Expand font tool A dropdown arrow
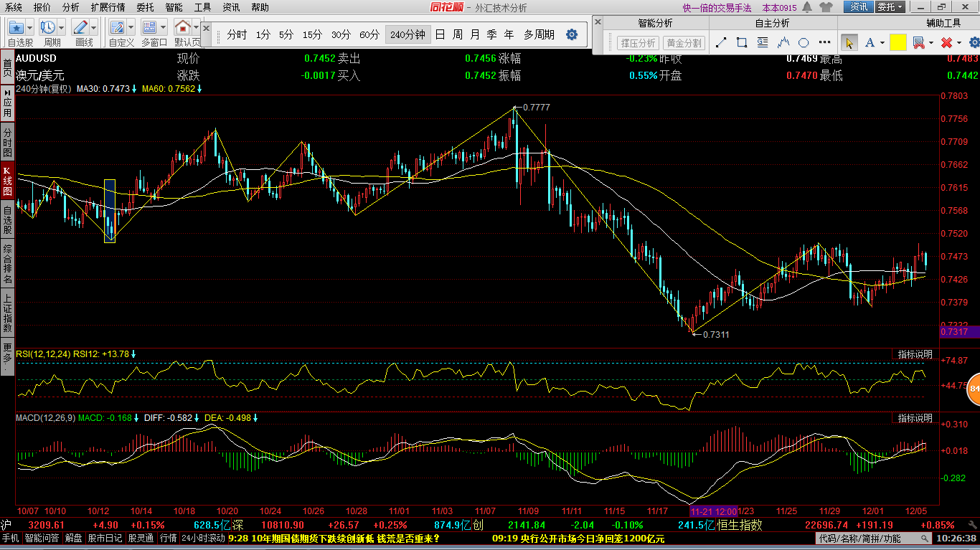This screenshot has width=980, height=550. click(882, 43)
